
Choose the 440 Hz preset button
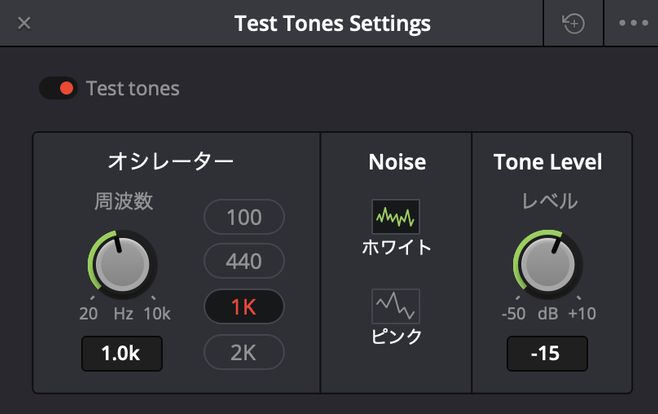coord(244,261)
